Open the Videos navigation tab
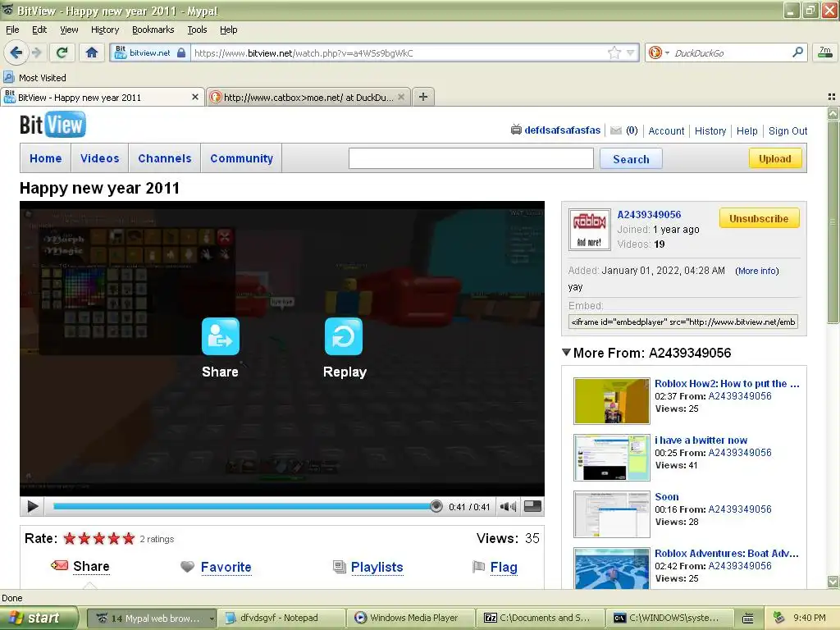This screenshot has height=630, width=840. point(99,158)
